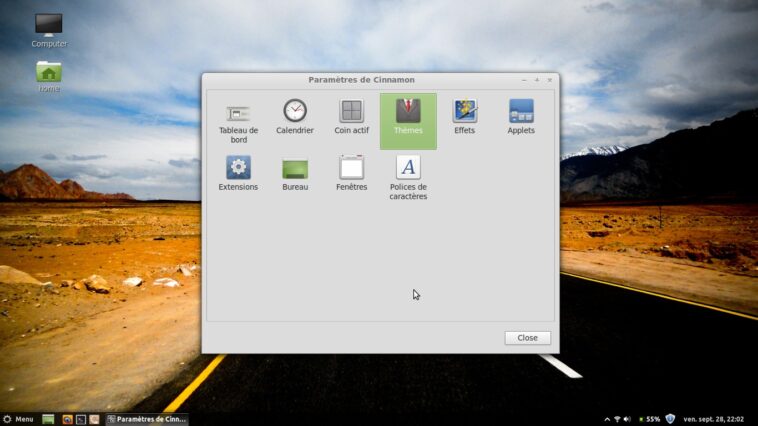Image resolution: width=758 pixels, height=426 pixels.
Task: Open the Calendrier clock settings
Action: pyautogui.click(x=295, y=117)
